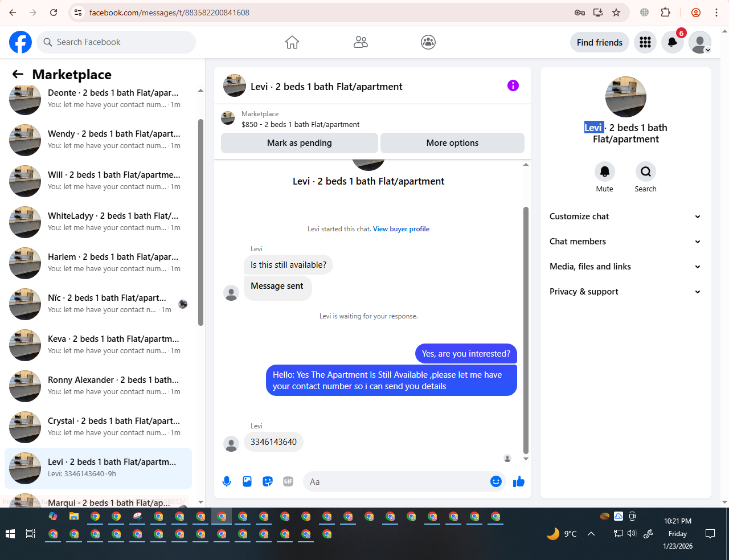Viewport: 729px width, 560px height.
Task: Send a thumbs-up like
Action: [519, 482]
